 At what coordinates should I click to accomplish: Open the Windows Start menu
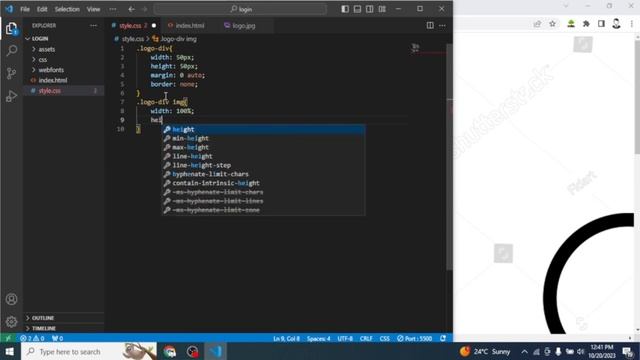point(9,351)
